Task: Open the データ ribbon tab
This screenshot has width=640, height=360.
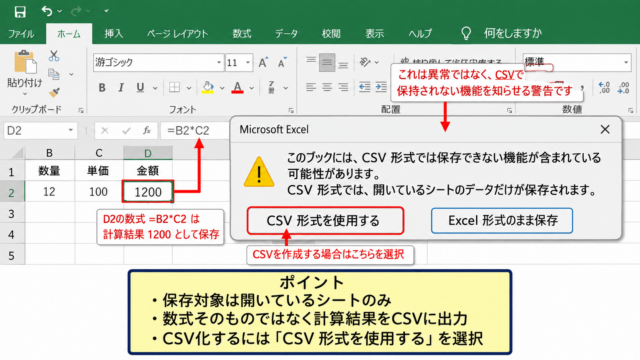Action: point(286,33)
